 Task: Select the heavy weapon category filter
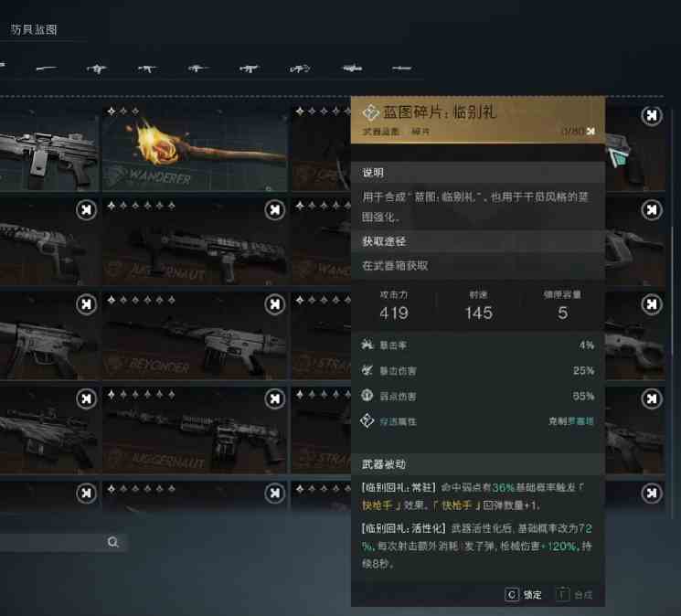[352, 69]
